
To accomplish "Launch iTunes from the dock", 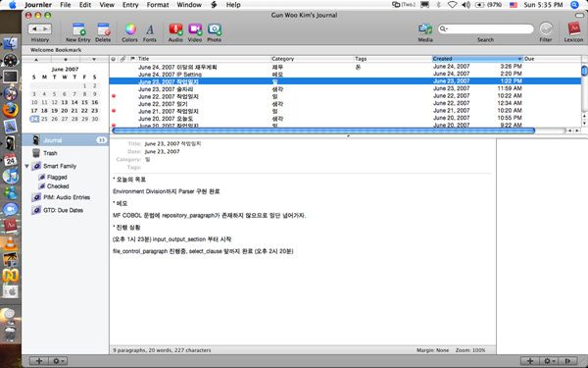I will point(10,177).
